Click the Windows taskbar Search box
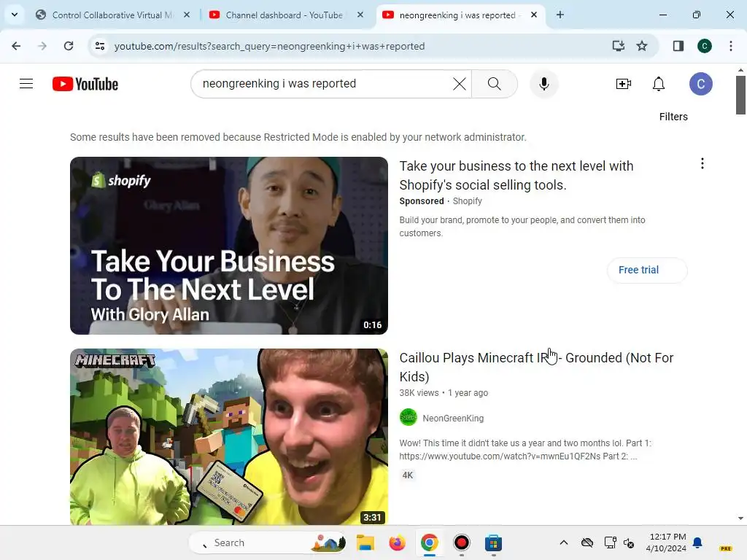The image size is (747, 560). click(268, 542)
